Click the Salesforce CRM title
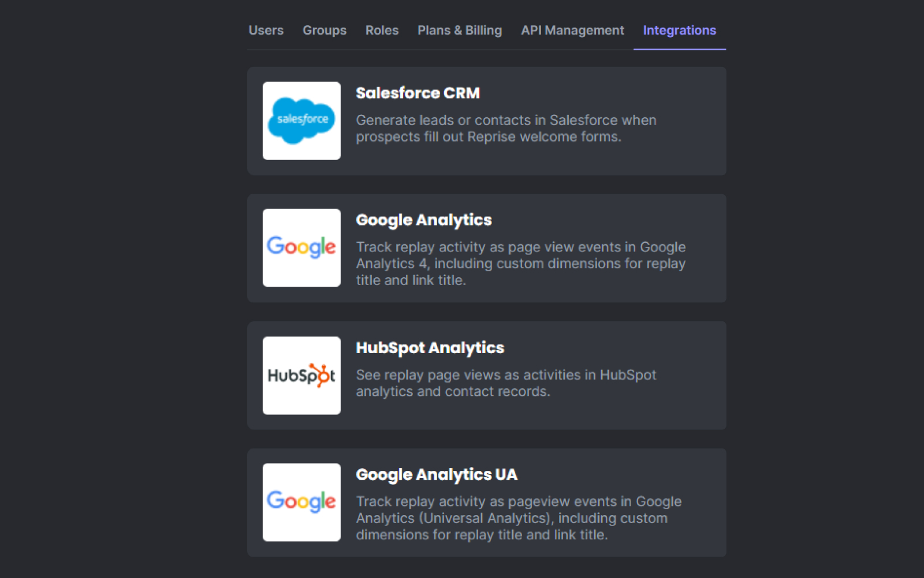The width and height of the screenshot is (924, 578). (418, 93)
